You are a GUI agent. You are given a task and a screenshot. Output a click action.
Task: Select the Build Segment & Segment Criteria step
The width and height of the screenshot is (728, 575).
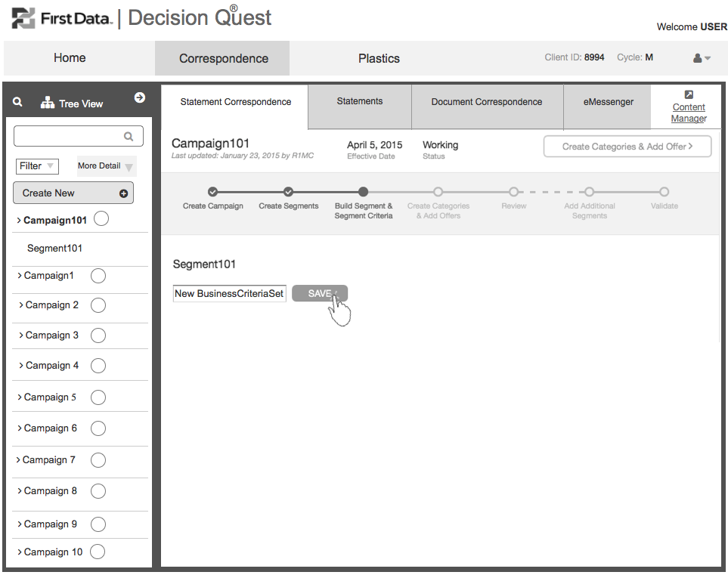point(364,192)
